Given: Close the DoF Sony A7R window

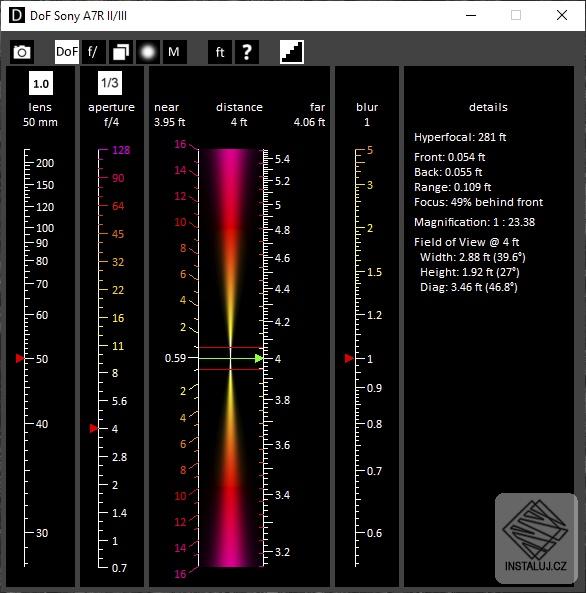Looking at the screenshot, I should [x=562, y=16].
